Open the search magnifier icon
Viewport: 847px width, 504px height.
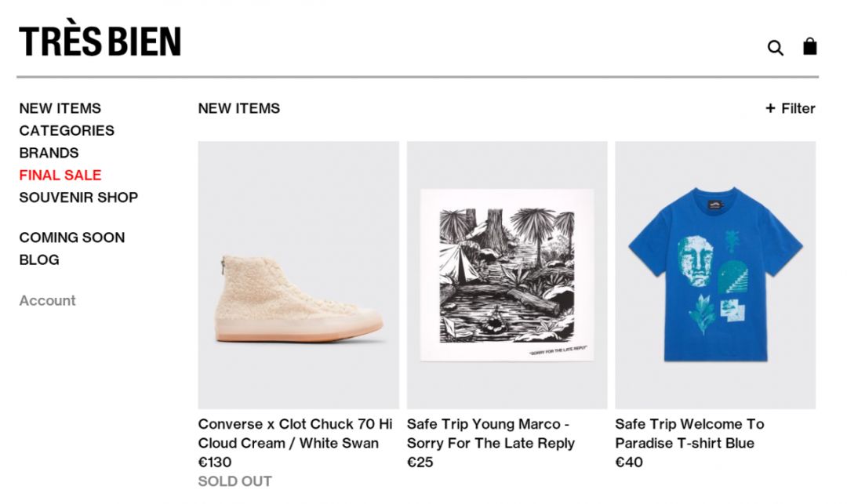point(775,48)
